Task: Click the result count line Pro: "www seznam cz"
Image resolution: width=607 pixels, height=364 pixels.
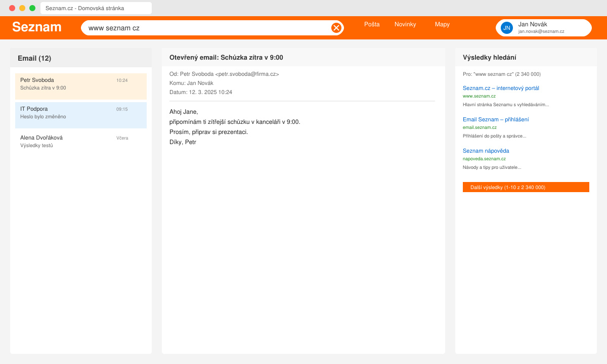Action: (501, 74)
